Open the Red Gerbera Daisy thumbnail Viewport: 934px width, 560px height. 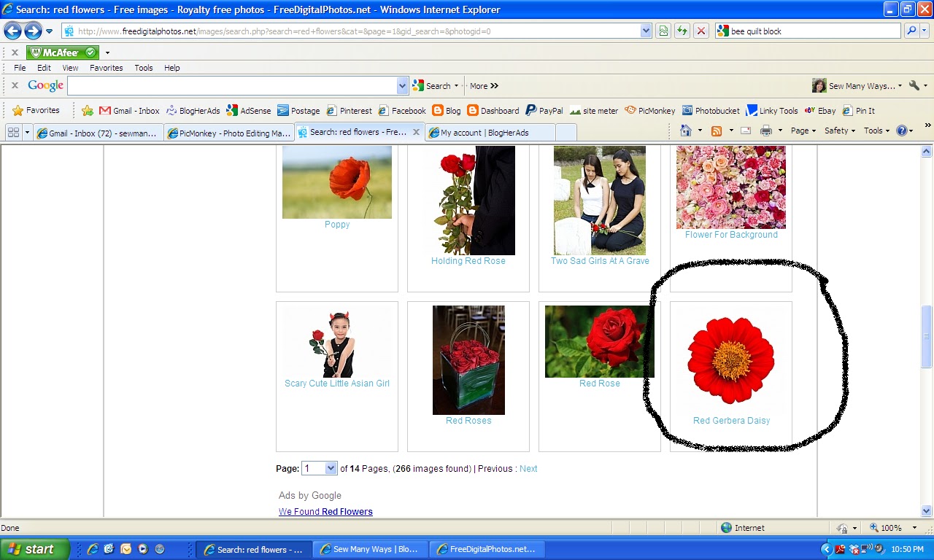(x=730, y=359)
